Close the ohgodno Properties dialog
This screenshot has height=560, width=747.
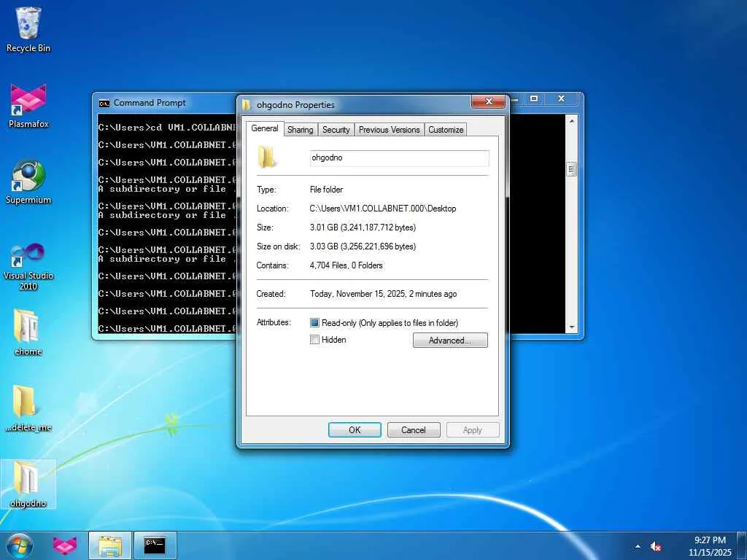[x=488, y=101]
